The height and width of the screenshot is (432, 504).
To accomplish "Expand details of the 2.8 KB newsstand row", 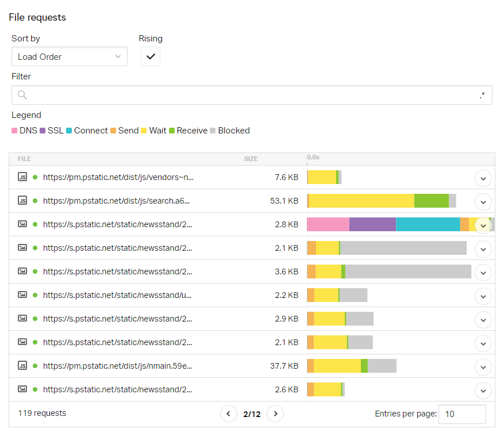I will point(483,225).
